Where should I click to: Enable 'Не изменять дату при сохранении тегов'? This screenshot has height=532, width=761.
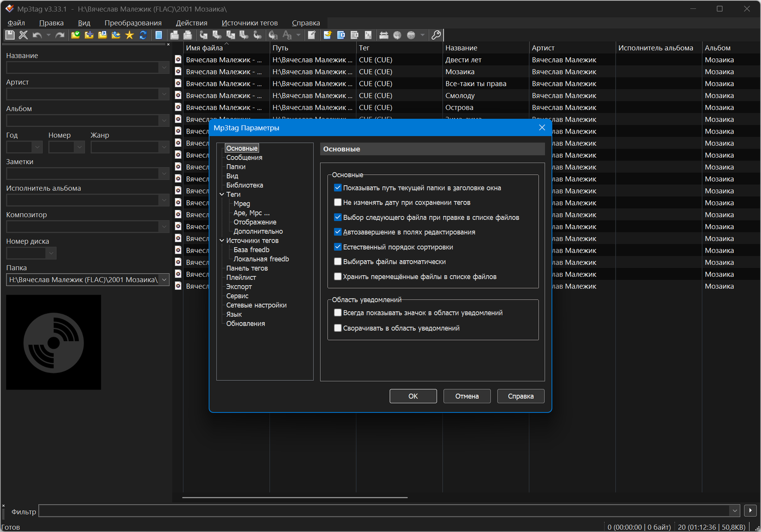click(x=338, y=202)
